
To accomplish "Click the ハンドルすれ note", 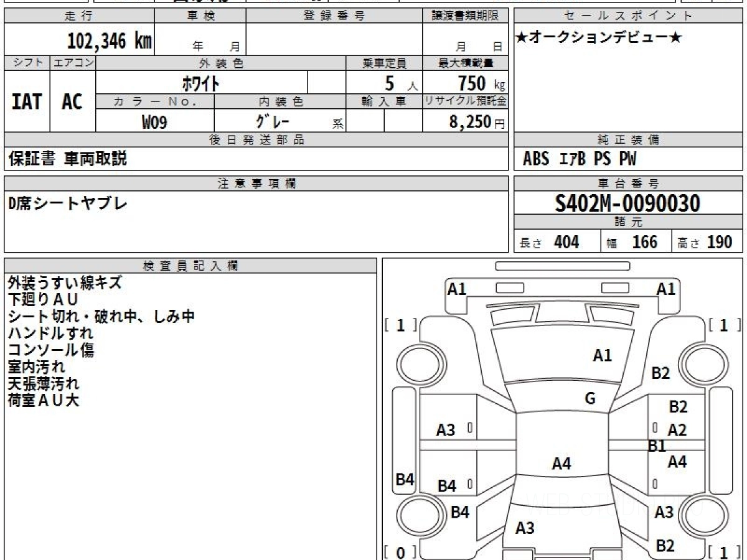I will (51, 334).
